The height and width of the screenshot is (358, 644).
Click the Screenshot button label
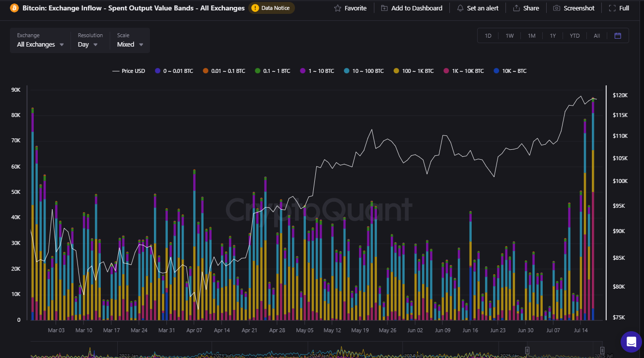pyautogui.click(x=579, y=8)
